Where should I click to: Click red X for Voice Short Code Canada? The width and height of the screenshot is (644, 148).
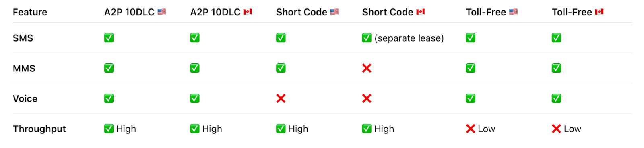367,98
